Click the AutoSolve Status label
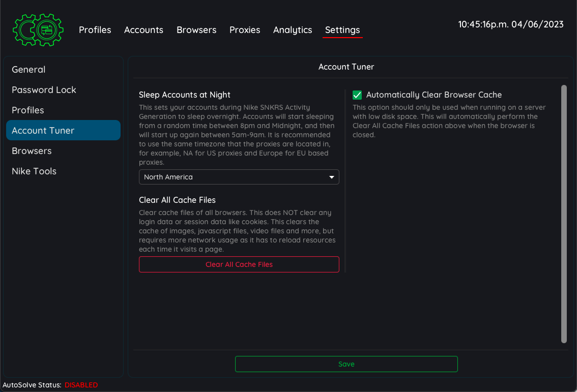 [x=32, y=385]
